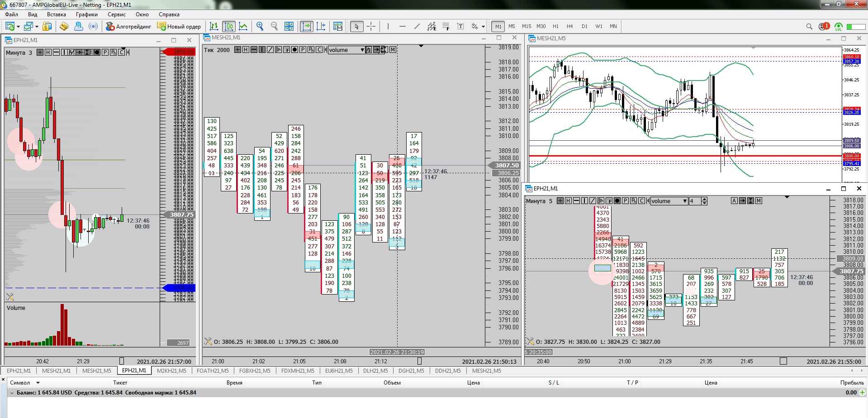Tile chart windows with the grid icon
The image size is (868, 418).
click(x=289, y=26)
